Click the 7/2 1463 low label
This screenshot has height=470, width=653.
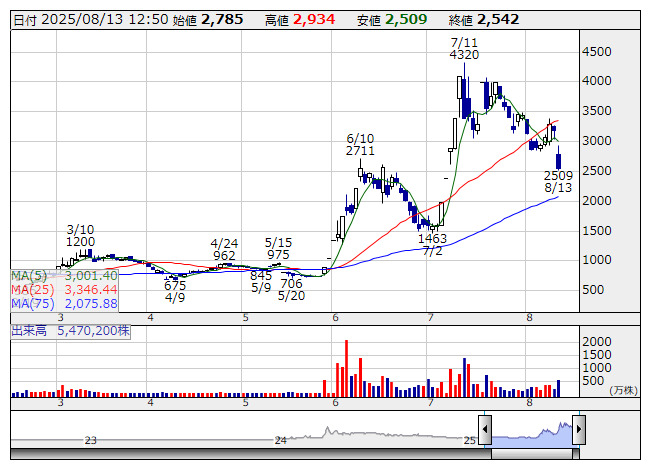432,245
